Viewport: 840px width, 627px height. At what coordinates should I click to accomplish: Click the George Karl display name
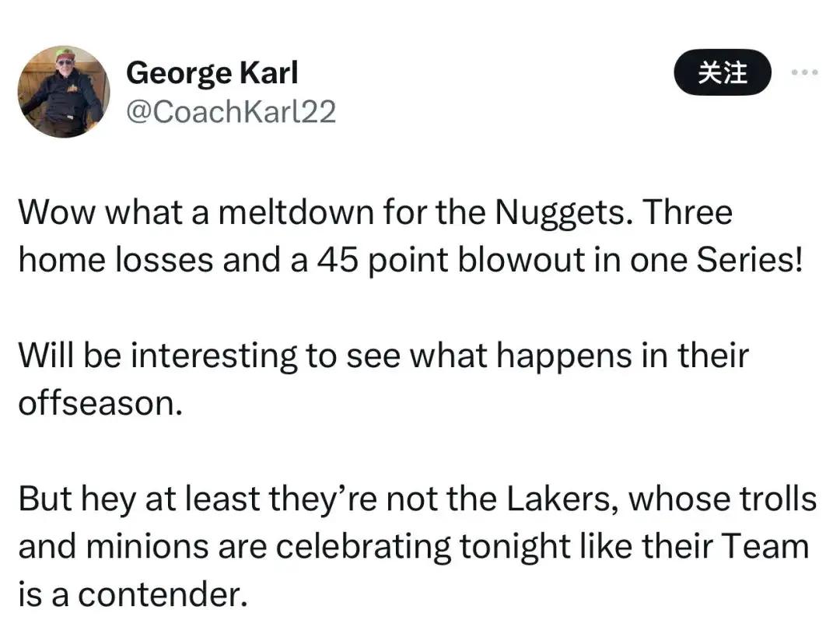click(212, 73)
